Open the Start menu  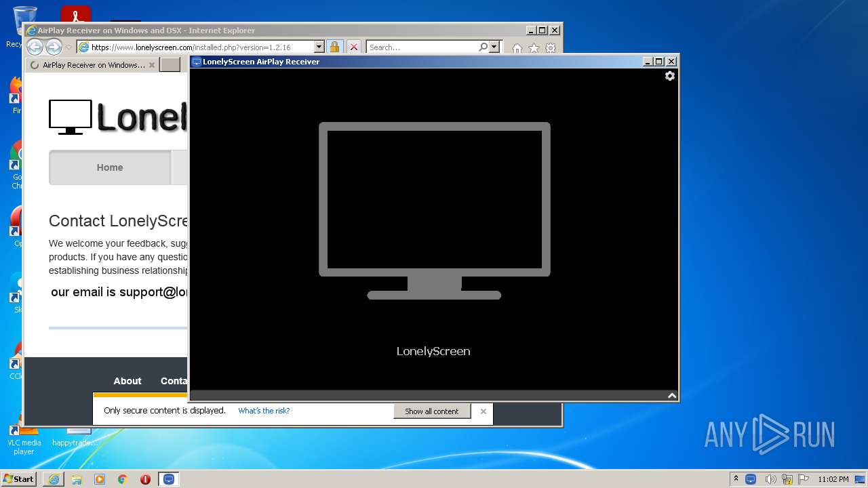[19, 479]
